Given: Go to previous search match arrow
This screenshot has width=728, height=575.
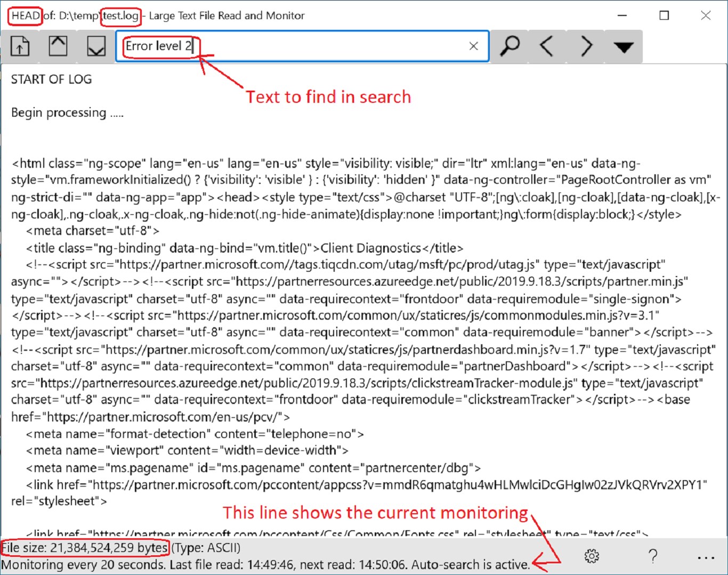Looking at the screenshot, I should (547, 46).
